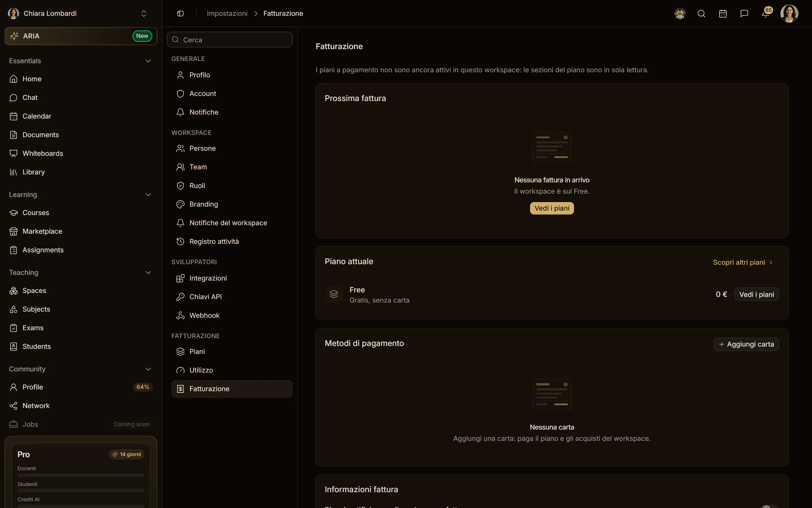Open Exams in sidebar
Screen dimensions: 812x508
[81, 328]
